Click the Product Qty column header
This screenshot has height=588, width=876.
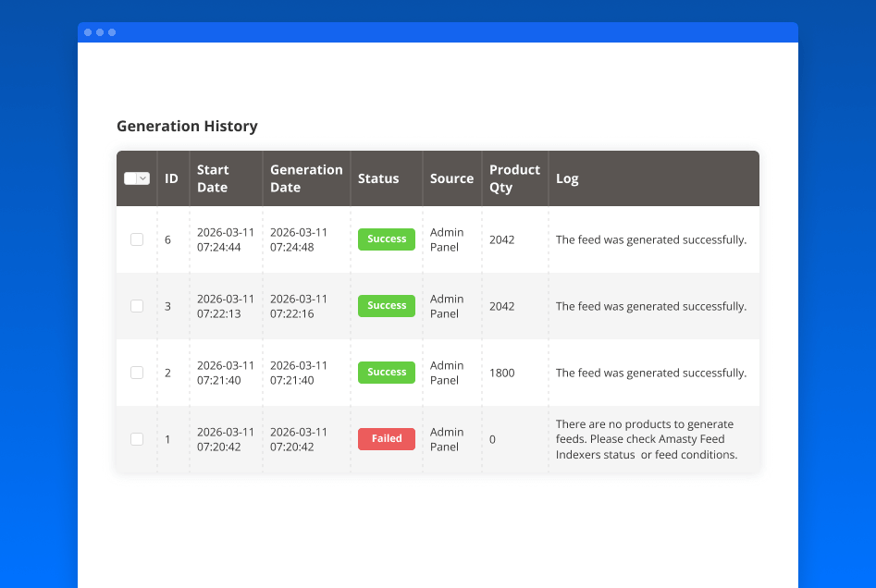coord(514,178)
